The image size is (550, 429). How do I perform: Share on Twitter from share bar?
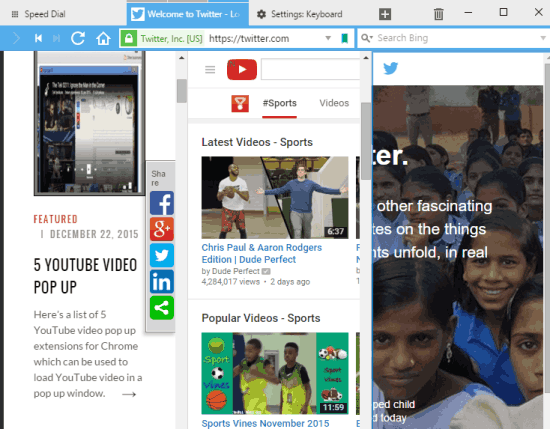(162, 255)
